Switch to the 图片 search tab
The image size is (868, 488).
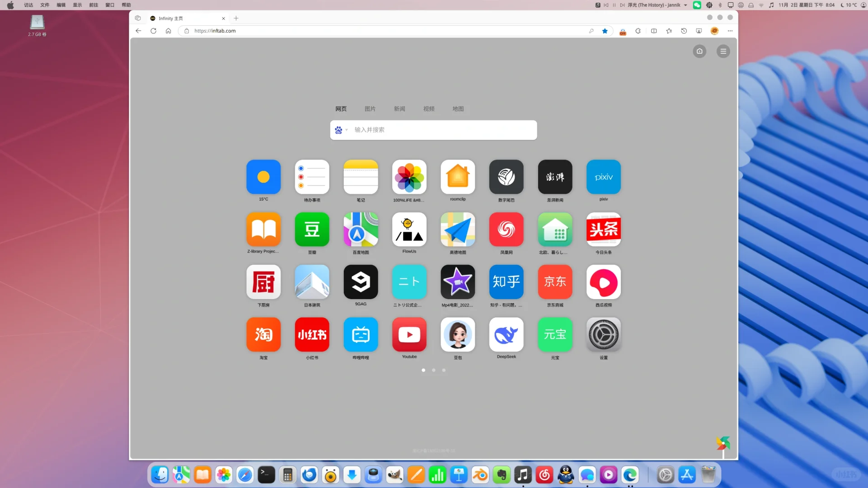pyautogui.click(x=370, y=109)
